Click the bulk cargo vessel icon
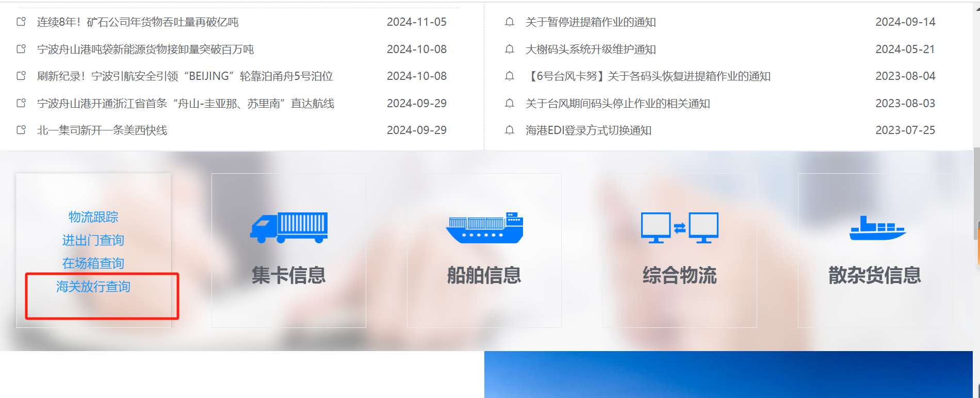 [877, 228]
